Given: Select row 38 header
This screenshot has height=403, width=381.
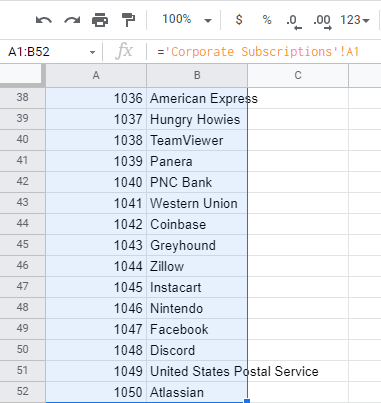Looking at the screenshot, I should pyautogui.click(x=22, y=98).
